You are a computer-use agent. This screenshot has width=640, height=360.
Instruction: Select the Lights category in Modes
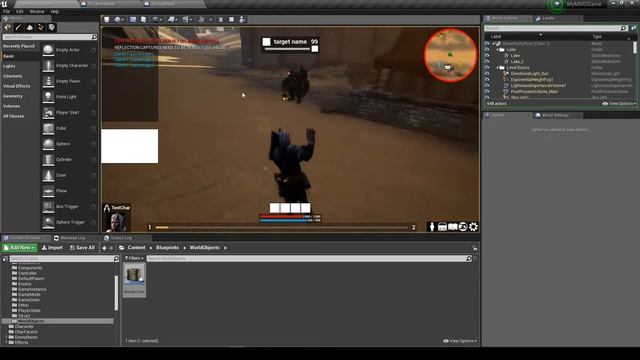(9, 66)
